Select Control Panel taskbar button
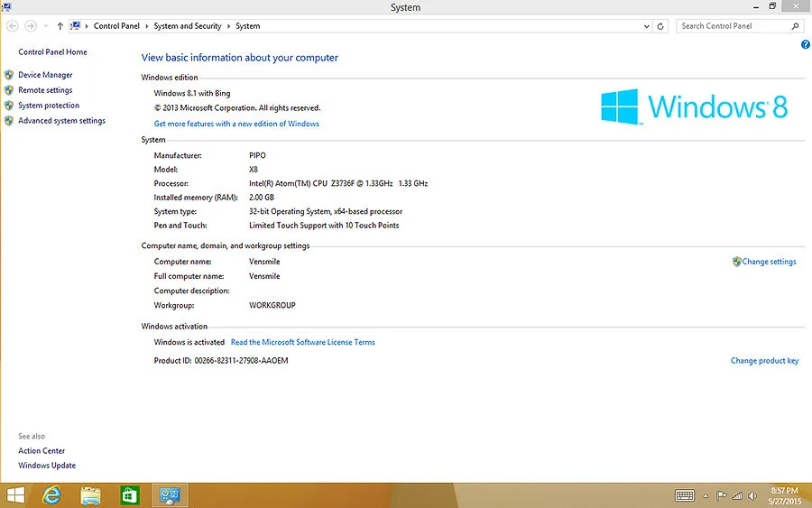The width and height of the screenshot is (812, 508). pyautogui.click(x=170, y=495)
